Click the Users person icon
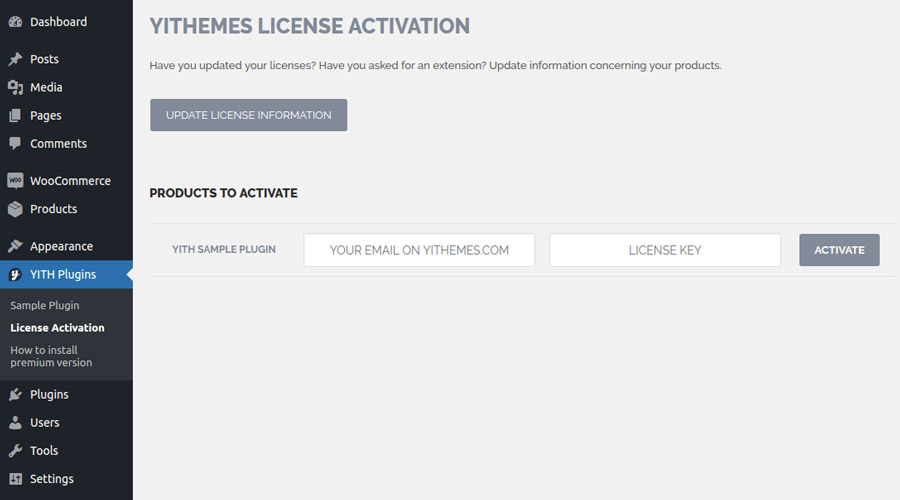Viewport: 900px width, 500px height. coord(15,423)
